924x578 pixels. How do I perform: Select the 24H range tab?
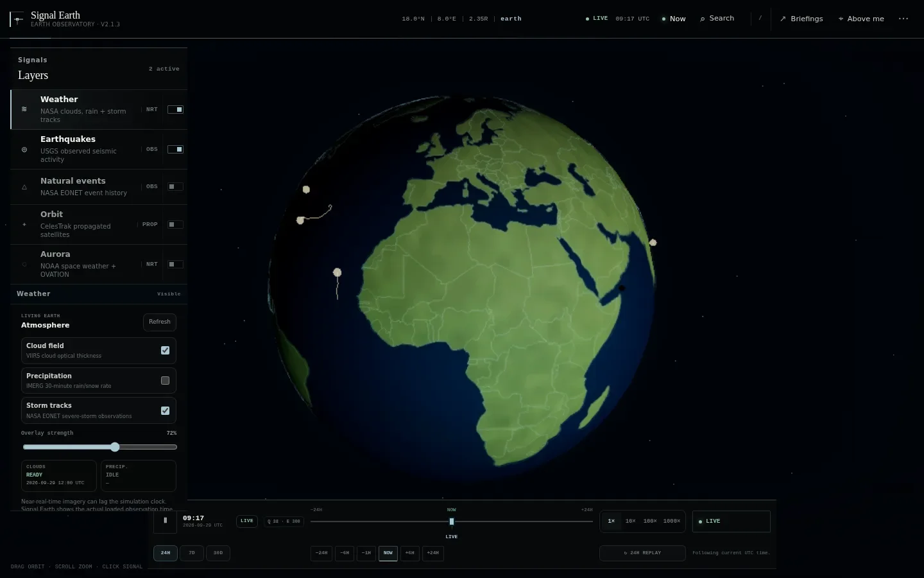point(166,553)
